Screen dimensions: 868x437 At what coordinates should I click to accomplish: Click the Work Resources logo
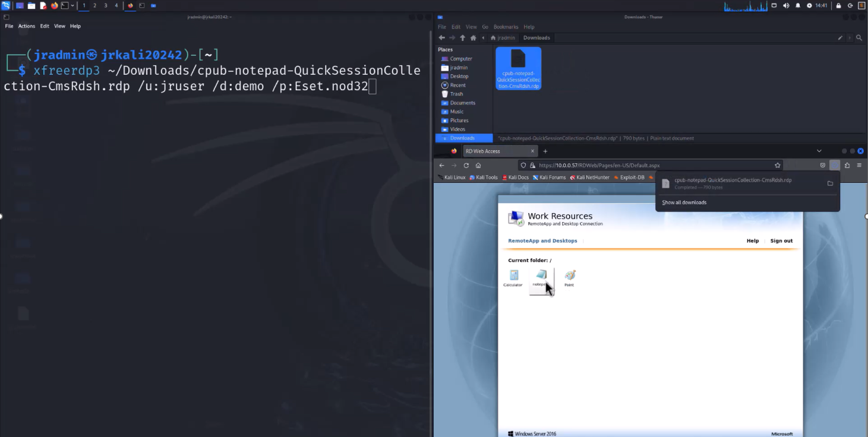pos(515,218)
